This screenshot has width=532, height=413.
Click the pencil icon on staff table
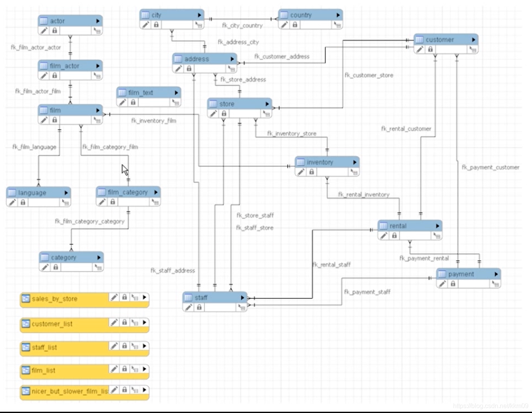pos(188,307)
